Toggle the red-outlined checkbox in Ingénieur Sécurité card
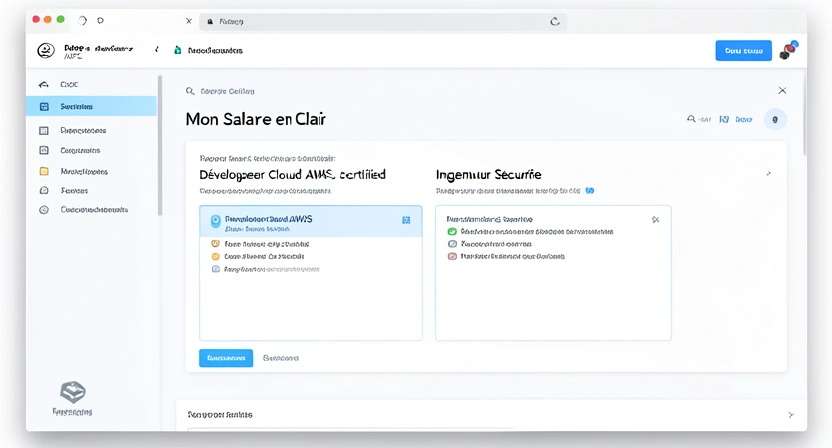832x448 pixels. click(x=452, y=256)
